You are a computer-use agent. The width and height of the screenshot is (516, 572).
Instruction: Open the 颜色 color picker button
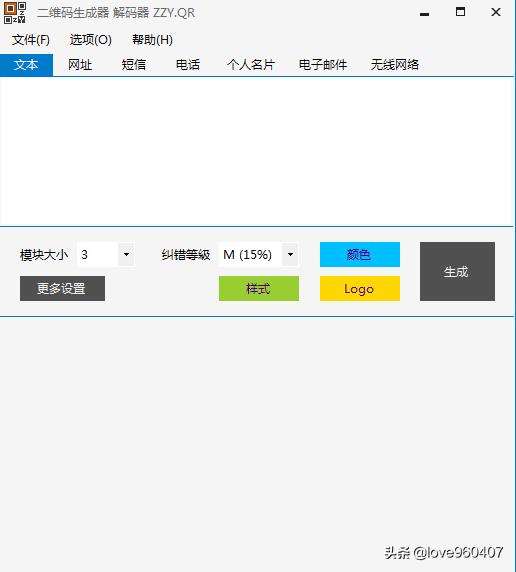pos(360,254)
